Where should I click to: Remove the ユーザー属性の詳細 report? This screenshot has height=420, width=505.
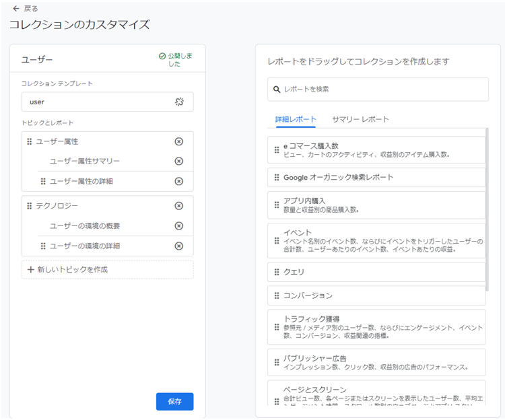[178, 182]
